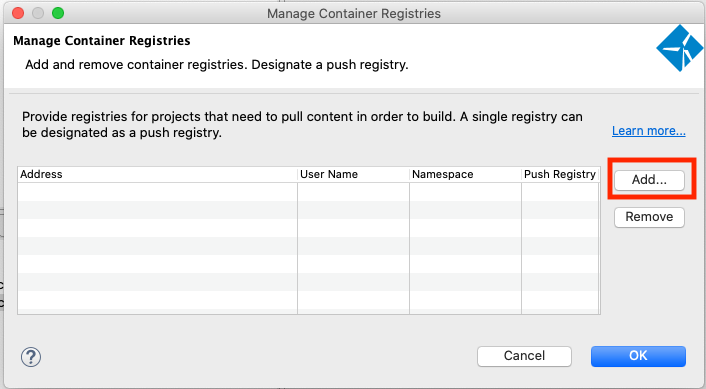Click the blue Codewind logo icon

tap(679, 48)
